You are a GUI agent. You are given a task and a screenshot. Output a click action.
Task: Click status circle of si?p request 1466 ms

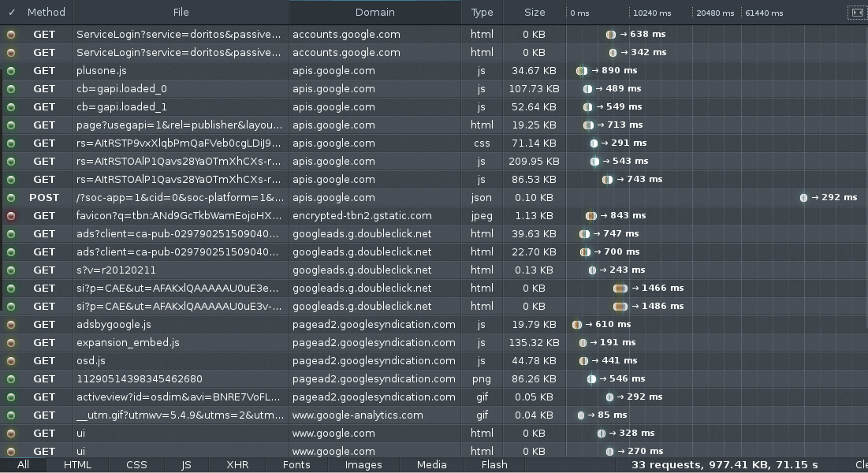coord(11,289)
